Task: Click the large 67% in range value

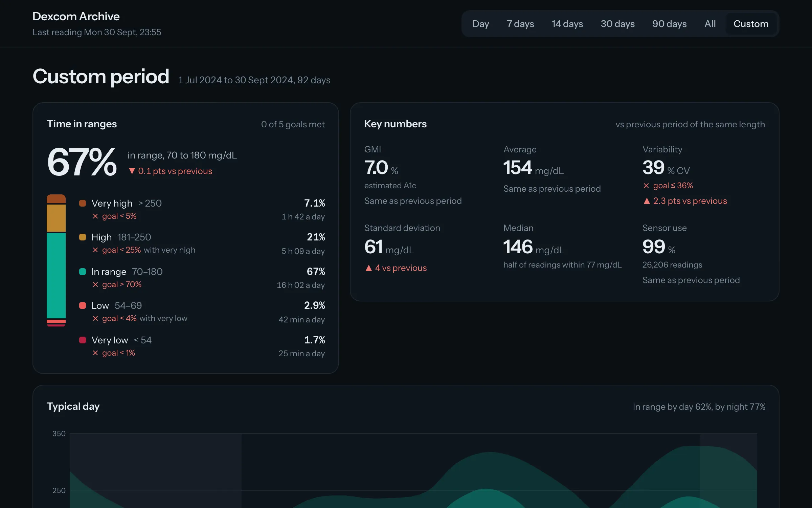Action: (82, 162)
